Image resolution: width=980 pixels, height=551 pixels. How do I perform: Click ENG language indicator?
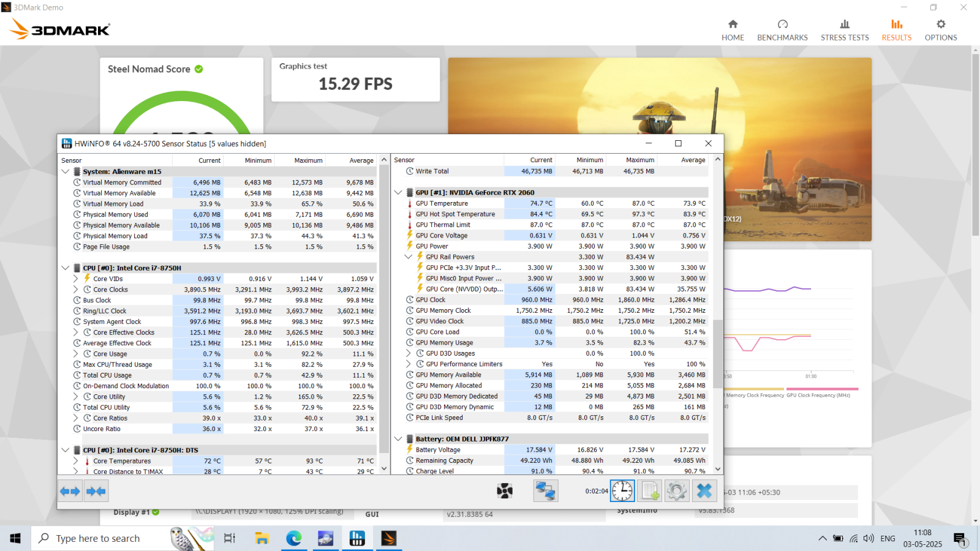point(888,538)
